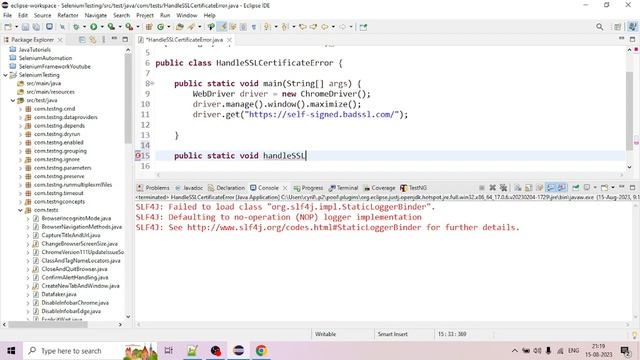Select the Java perspective icon
Viewport: 640px width, 360px height.
[x=632, y=27]
